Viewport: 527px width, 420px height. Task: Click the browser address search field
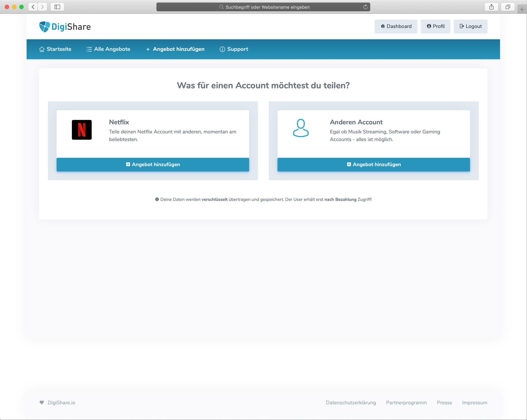263,7
